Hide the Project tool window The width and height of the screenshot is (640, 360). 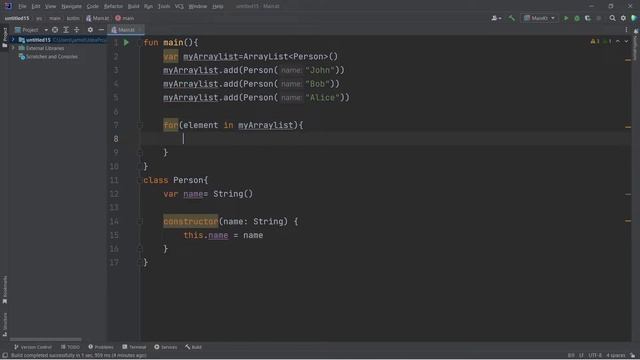pyautogui.click(x=101, y=30)
